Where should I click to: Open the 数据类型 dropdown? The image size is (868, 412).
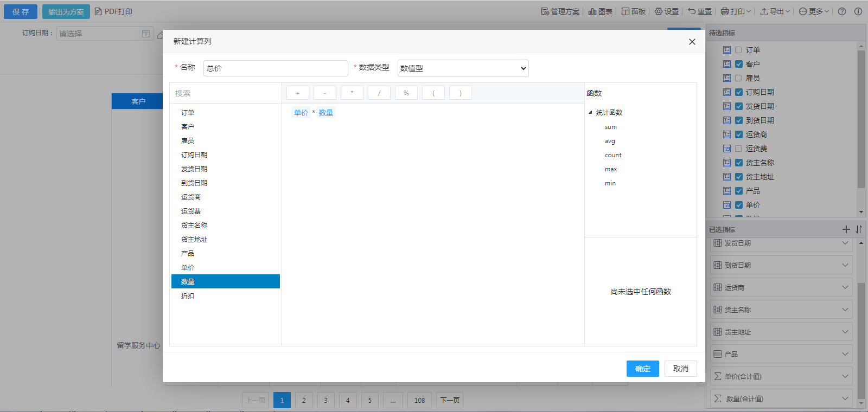tap(463, 68)
